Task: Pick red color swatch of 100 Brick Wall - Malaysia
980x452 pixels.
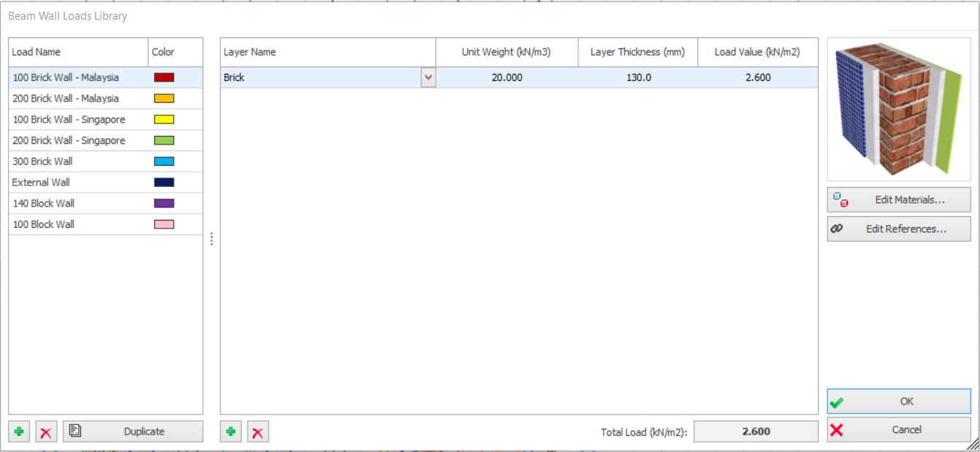Action: click(164, 77)
